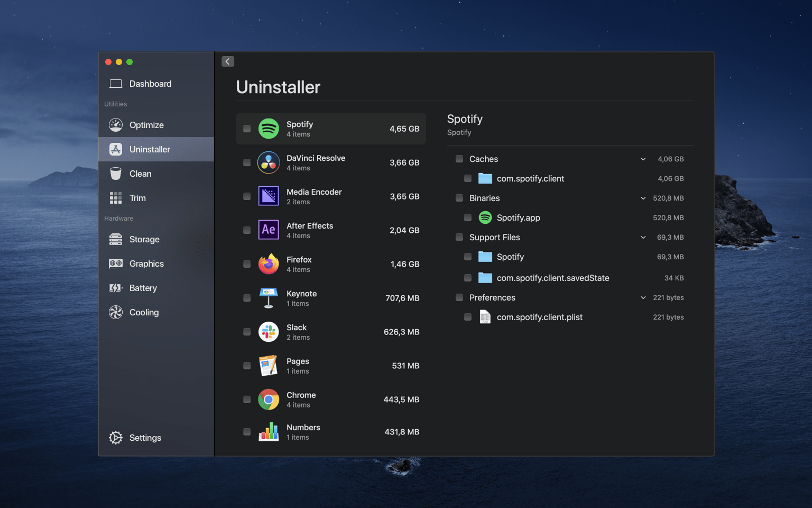Click the Optimize gauge icon in sidebar
Image resolution: width=812 pixels, height=508 pixels.
[x=116, y=125]
